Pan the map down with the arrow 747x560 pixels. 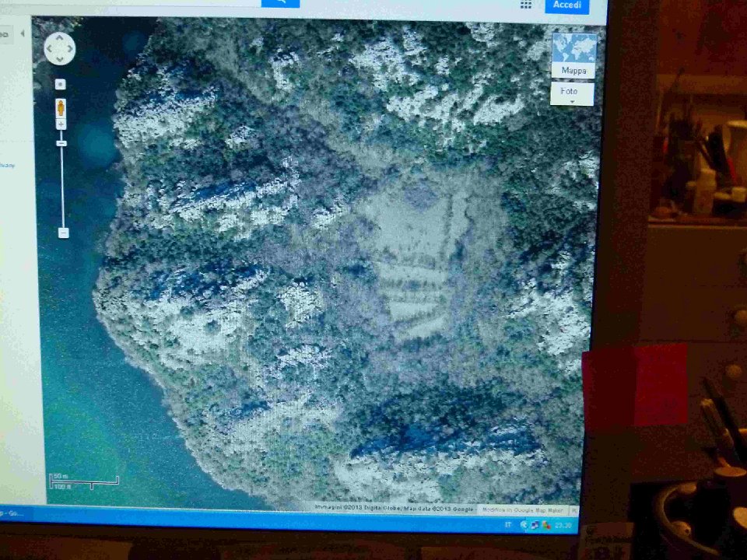pos(60,59)
